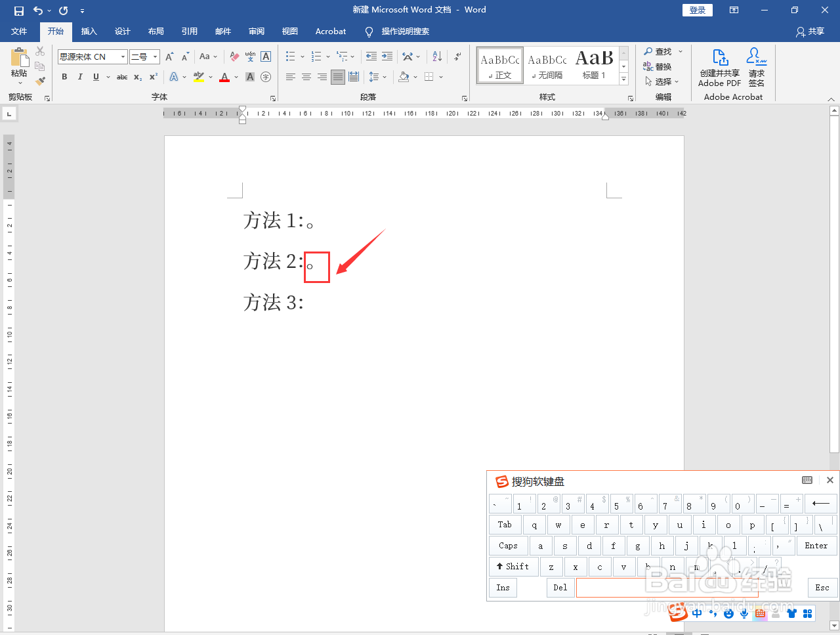Toggle Italic formatting
The width and height of the screenshot is (840, 635).
tap(80, 77)
